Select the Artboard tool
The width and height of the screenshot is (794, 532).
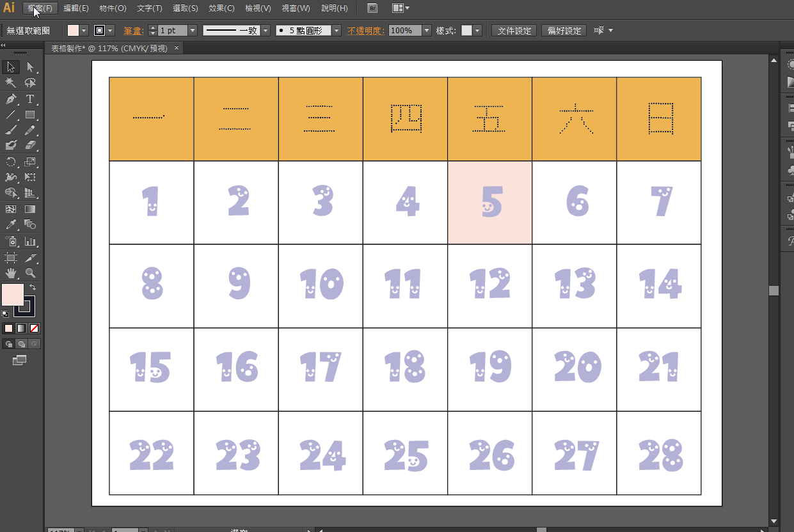click(10, 258)
